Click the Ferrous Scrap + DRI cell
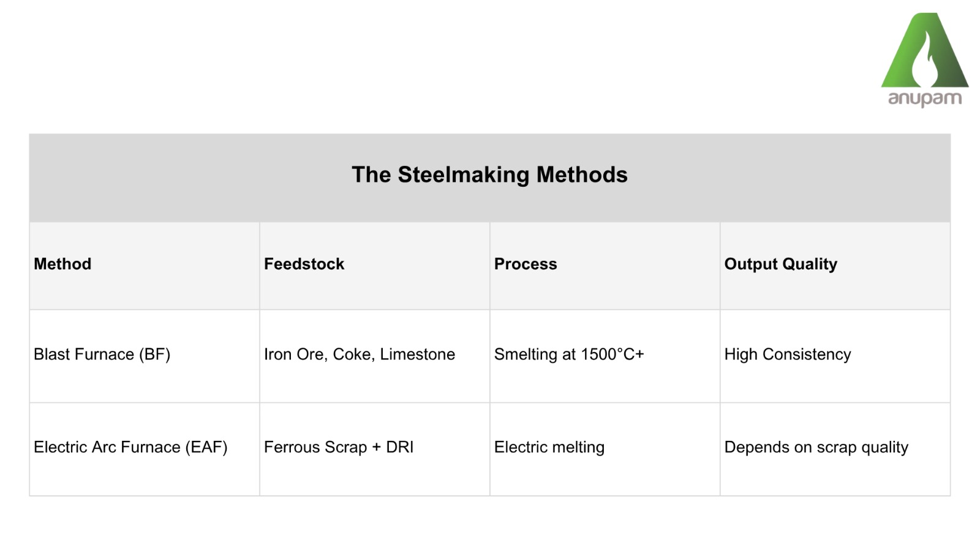 point(339,448)
